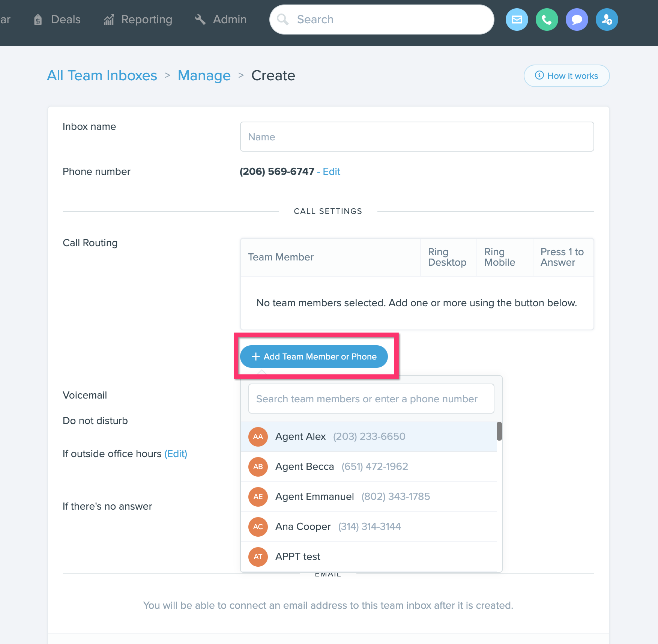658x644 pixels.
Task: Open the Admin menu
Action: point(221,20)
